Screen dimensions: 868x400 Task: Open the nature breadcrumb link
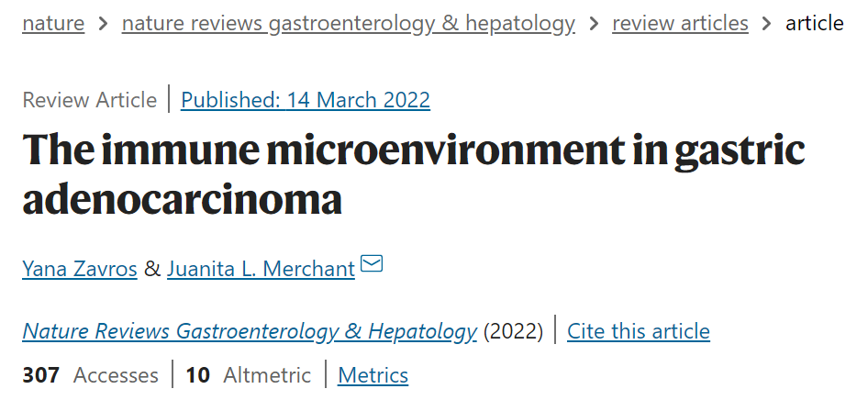(x=53, y=23)
